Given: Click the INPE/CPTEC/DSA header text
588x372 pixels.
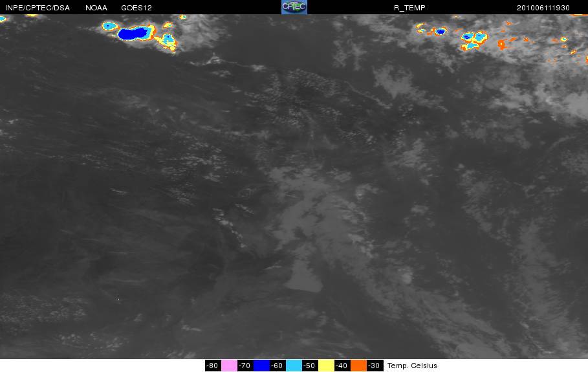Looking at the screenshot, I should tap(38, 8).
